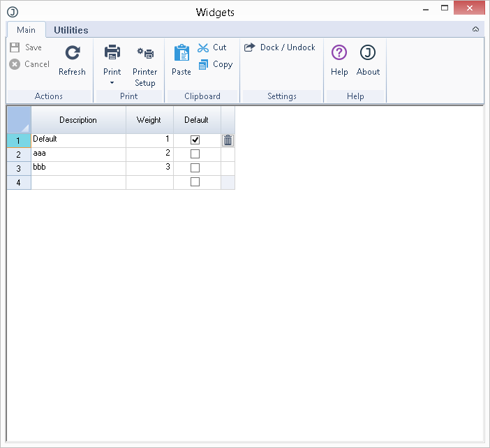This screenshot has height=448, width=490.
Task: Click the Print icon
Action: 112,53
